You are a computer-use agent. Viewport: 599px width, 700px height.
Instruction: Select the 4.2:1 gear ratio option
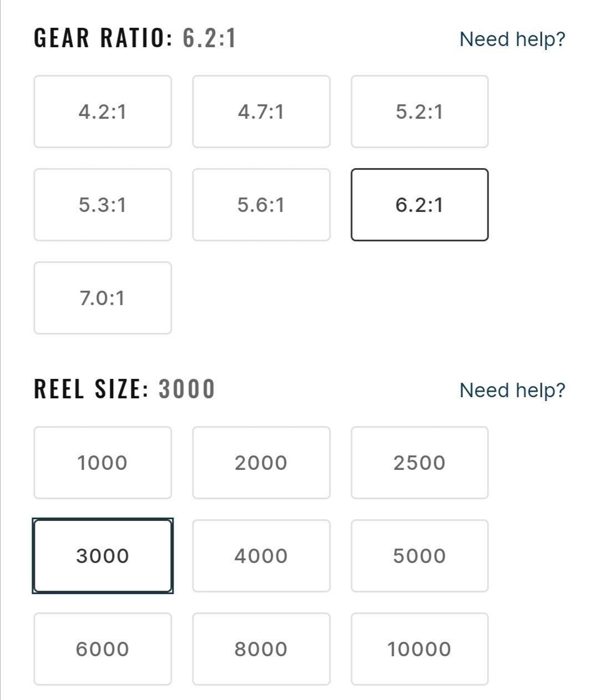click(103, 112)
